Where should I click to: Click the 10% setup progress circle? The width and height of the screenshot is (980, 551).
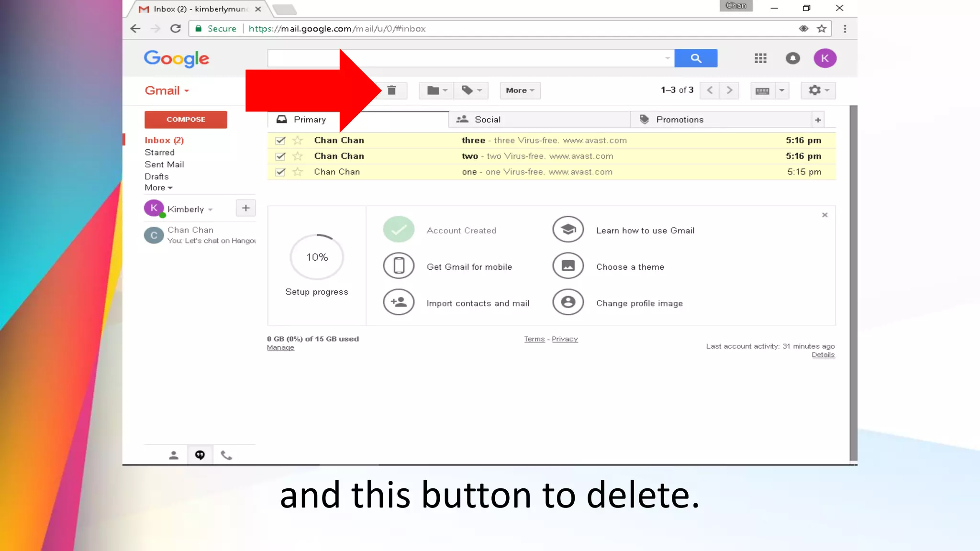click(317, 257)
